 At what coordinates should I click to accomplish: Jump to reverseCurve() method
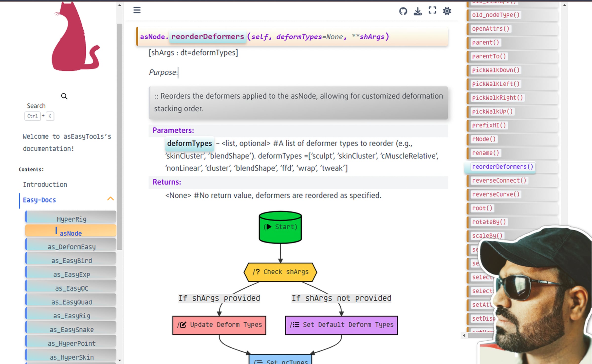click(x=496, y=194)
